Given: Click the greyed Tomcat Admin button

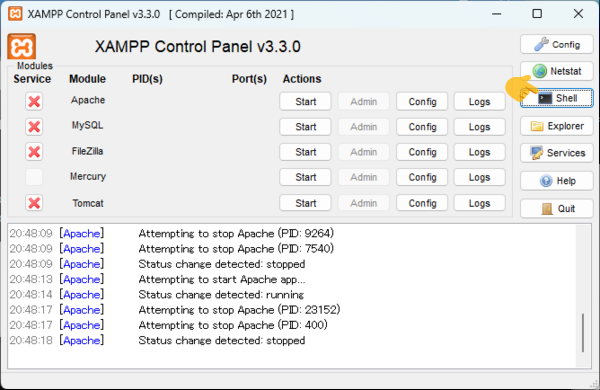Looking at the screenshot, I should (364, 203).
